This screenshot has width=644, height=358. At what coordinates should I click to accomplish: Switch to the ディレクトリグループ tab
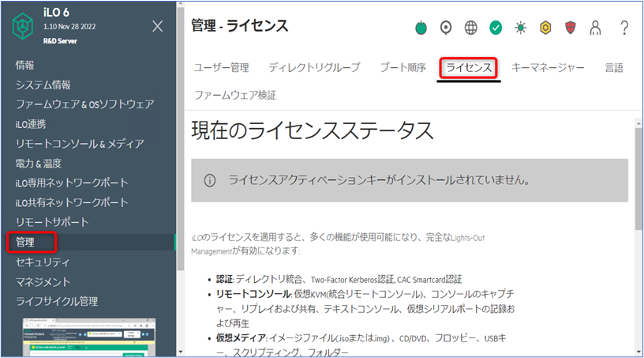(x=314, y=67)
